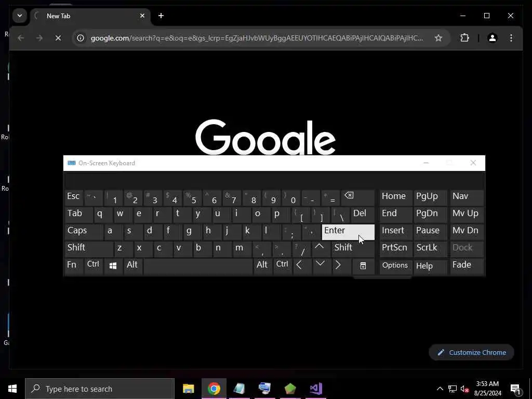Open tab search dropdown arrow
Screen dimensions: 532x399
20,16
